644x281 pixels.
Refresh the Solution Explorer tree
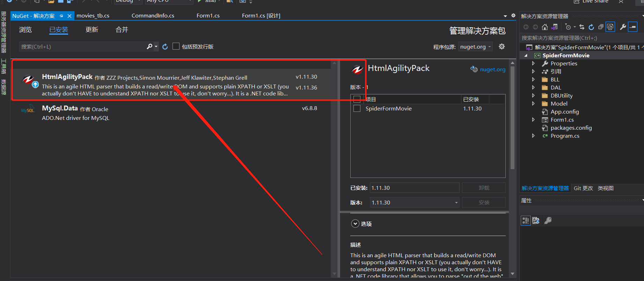click(x=591, y=27)
